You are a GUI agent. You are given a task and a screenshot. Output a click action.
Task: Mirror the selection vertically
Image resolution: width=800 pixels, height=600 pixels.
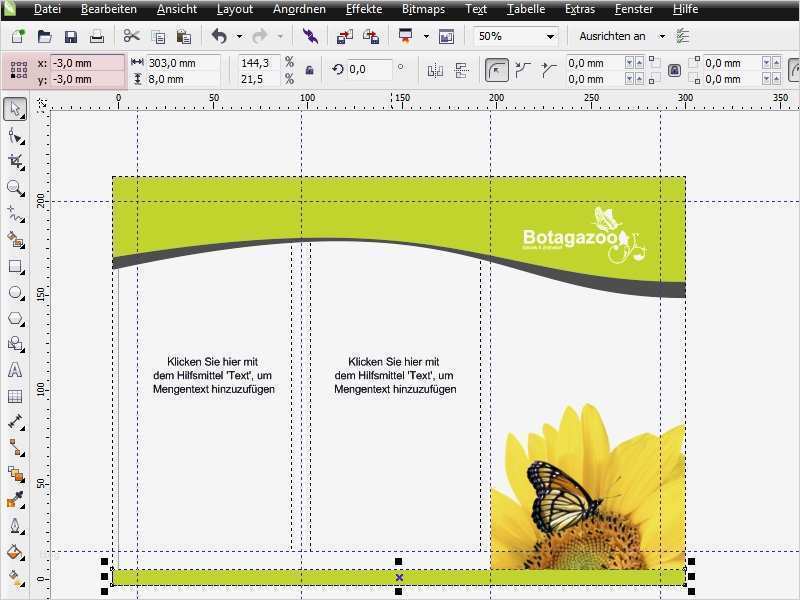(x=460, y=70)
